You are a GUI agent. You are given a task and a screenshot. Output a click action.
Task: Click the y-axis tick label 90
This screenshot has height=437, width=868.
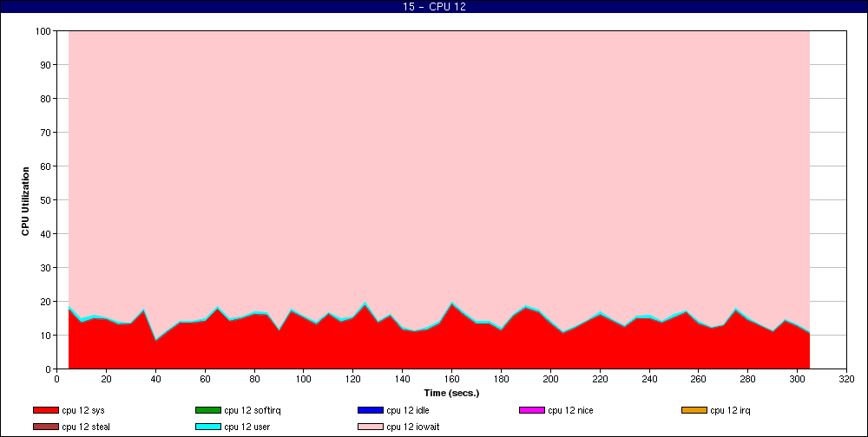(x=46, y=65)
